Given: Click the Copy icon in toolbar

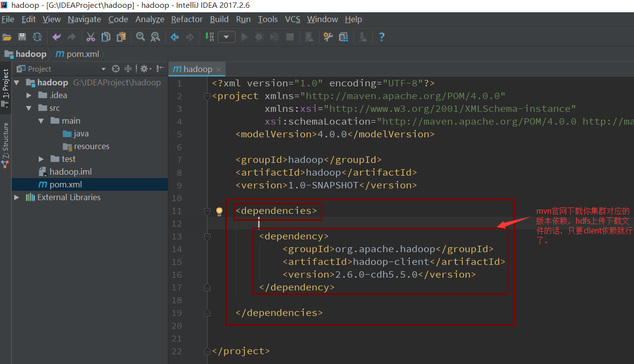Looking at the screenshot, I should pos(106,37).
